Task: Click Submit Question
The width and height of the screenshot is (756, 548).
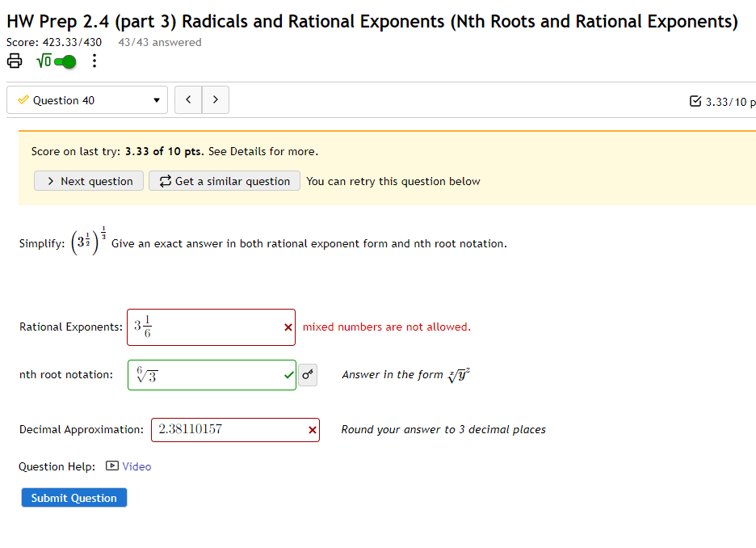Action: point(73,497)
